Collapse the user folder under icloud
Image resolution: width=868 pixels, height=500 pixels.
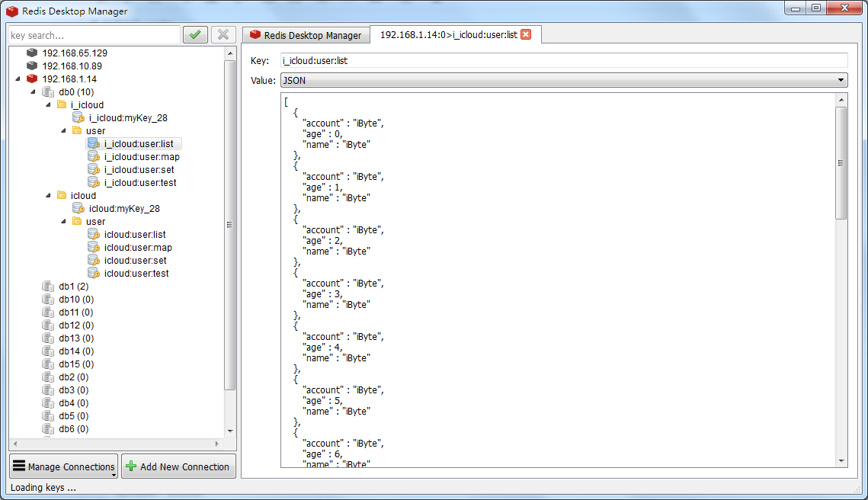[64, 222]
